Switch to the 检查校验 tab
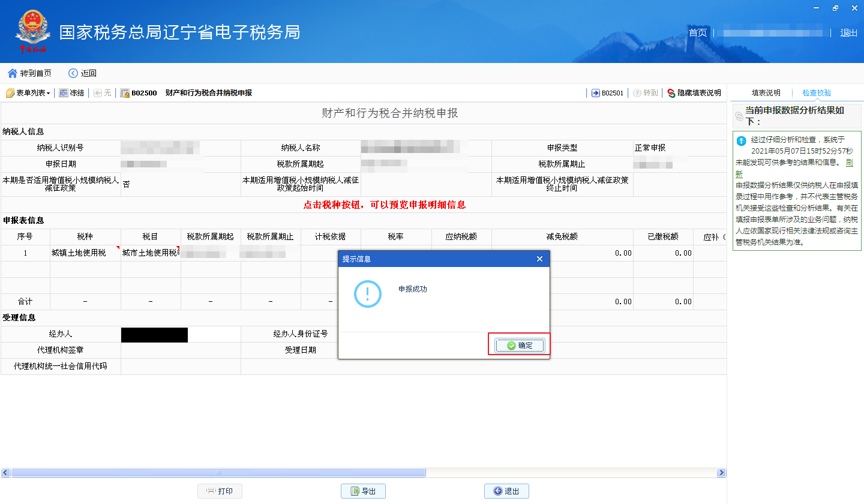 point(817,93)
